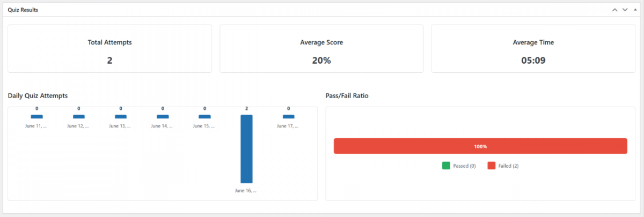
Task: Click the Average Time stat card
Action: click(533, 49)
